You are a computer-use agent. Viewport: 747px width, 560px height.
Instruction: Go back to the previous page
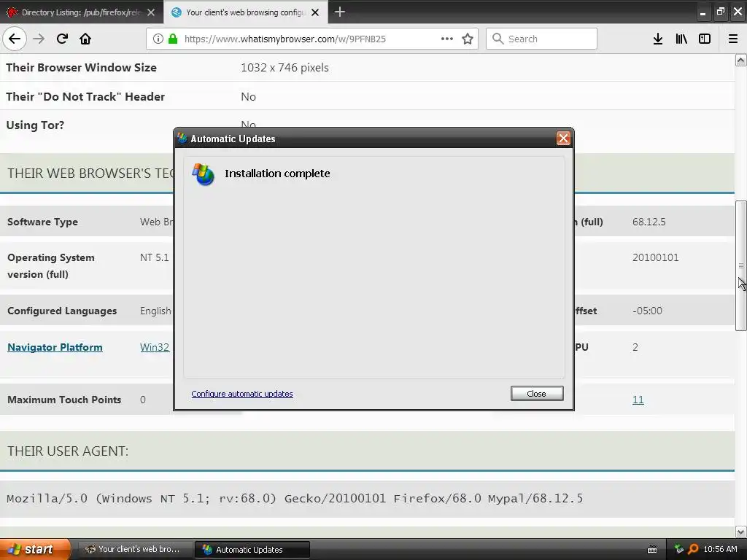click(15, 39)
